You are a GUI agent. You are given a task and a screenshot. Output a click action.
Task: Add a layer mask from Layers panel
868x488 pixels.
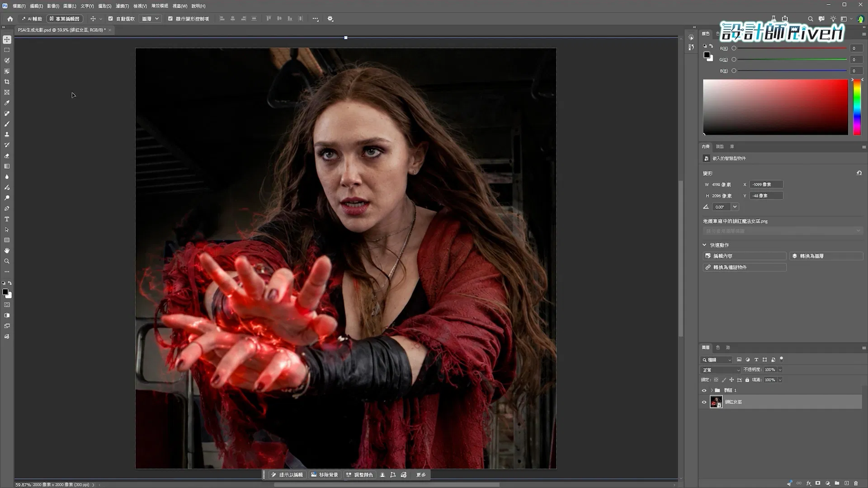[818, 483]
